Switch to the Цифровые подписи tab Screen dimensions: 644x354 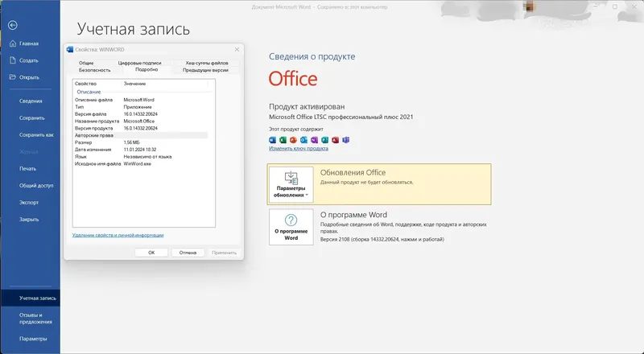[139, 63]
